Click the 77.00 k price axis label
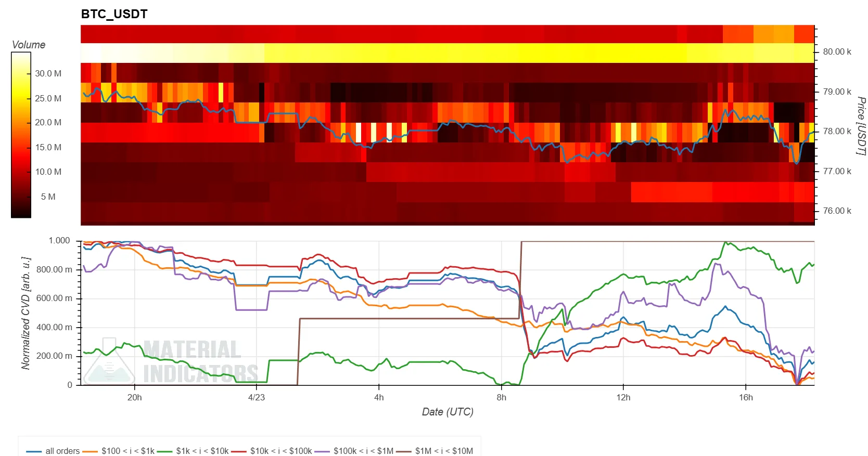This screenshot has height=456, width=868. [837, 171]
